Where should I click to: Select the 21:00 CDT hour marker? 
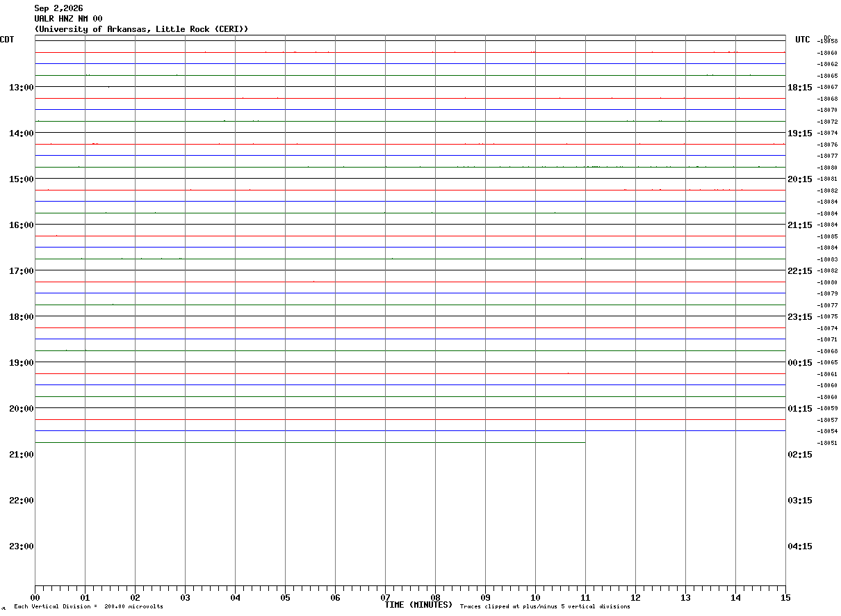tap(21, 454)
